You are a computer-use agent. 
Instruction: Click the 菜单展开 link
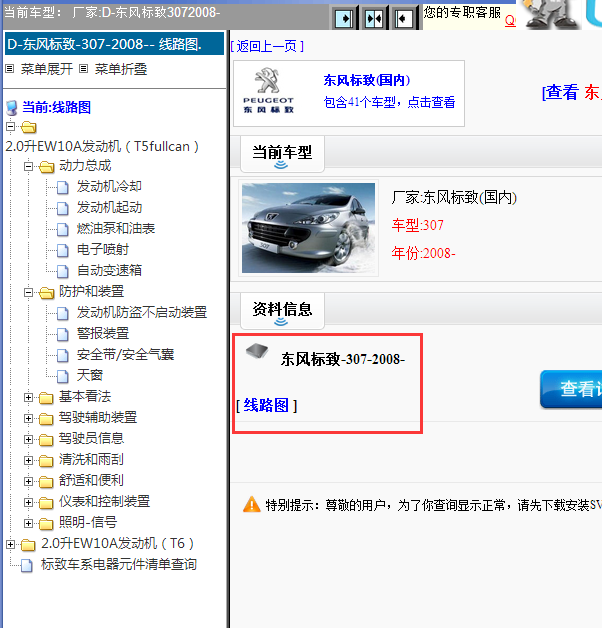tap(46, 69)
